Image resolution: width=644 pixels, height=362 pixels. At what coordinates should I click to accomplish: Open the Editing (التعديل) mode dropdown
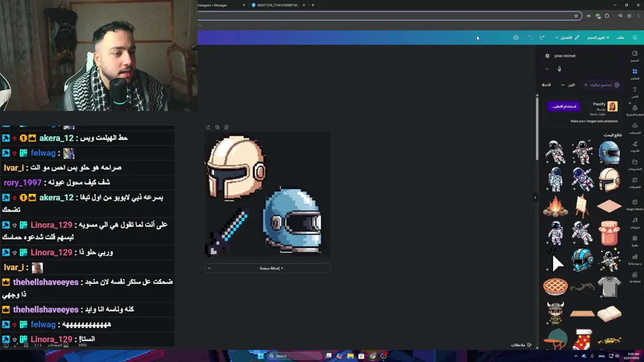pos(567,38)
